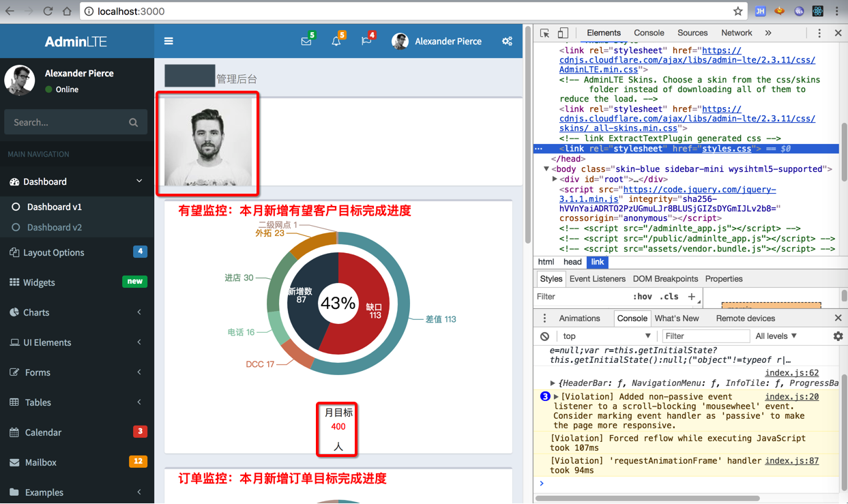The image size is (848, 504).
Task: Add new style rule plus button
Action: [692, 297]
